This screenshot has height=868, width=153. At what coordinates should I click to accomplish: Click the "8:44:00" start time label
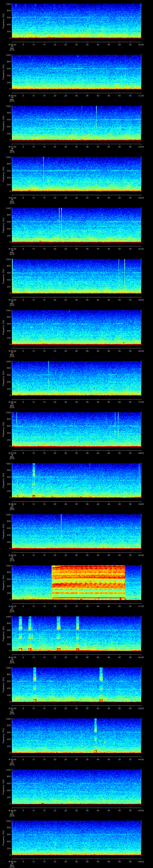pyautogui.click(x=12, y=810)
